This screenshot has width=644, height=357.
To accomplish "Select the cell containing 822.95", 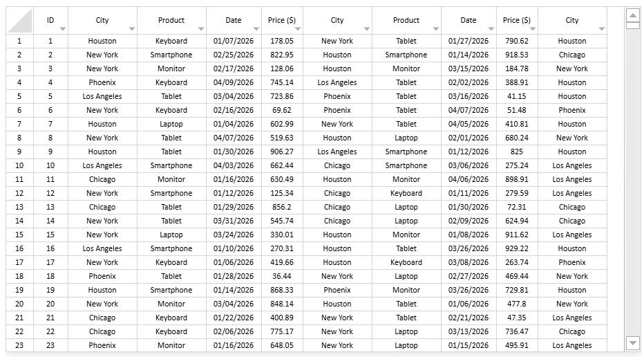I will [282, 55].
